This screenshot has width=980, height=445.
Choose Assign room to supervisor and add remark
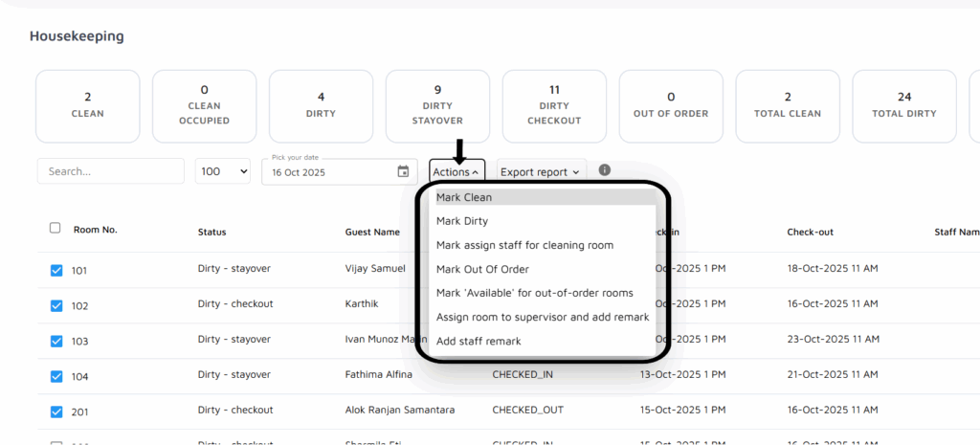(542, 317)
